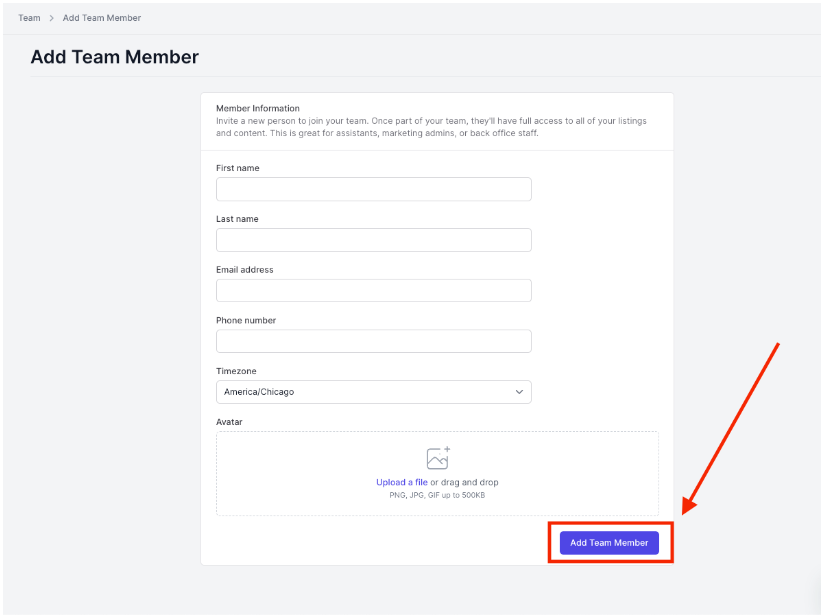Expand the Timezone chevron arrow

click(519, 392)
